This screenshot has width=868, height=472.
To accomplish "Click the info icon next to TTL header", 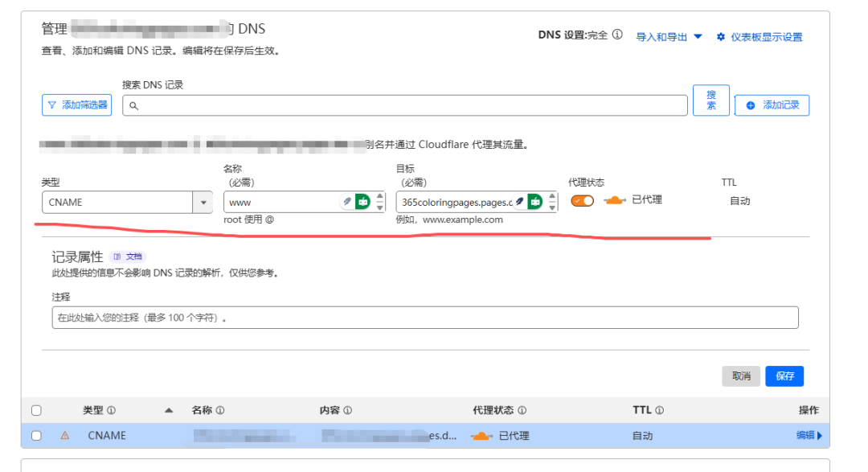I will [659, 410].
